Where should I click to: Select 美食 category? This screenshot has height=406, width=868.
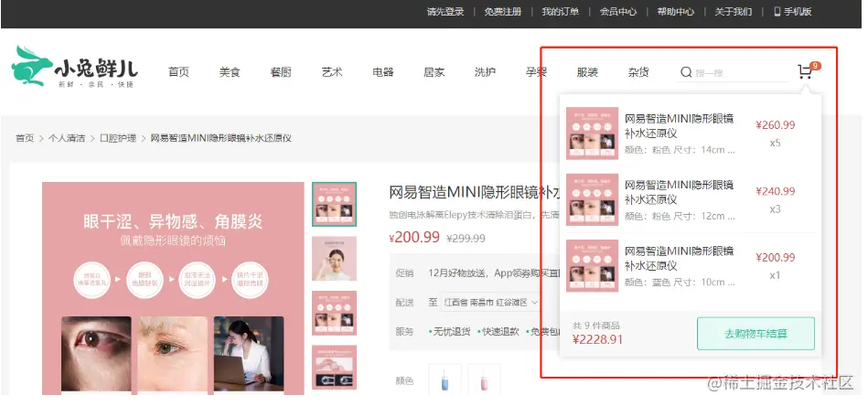[x=230, y=72]
